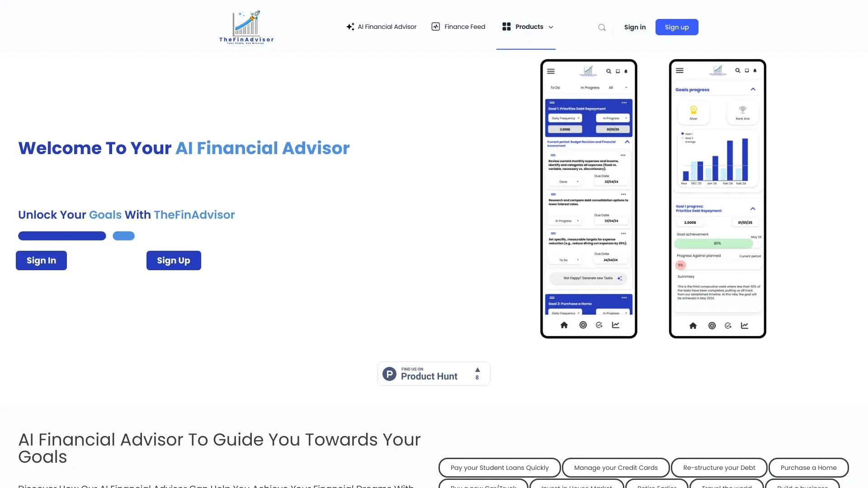The image size is (868, 488).
Task: Click the Sign In button
Action: coord(41,260)
